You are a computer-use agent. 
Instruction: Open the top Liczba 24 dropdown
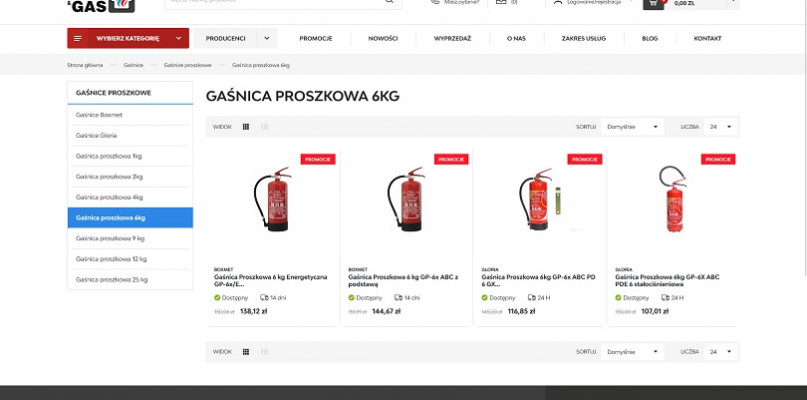click(x=721, y=127)
